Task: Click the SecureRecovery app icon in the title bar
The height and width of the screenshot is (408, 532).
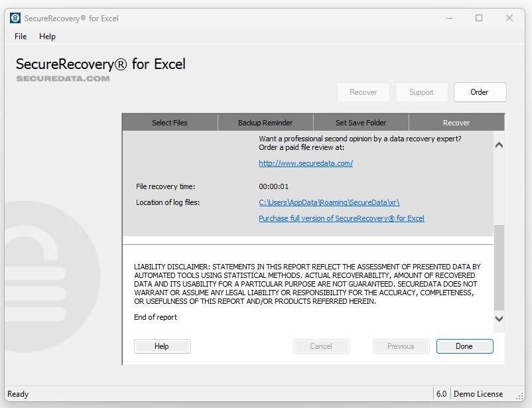Action: coord(15,18)
